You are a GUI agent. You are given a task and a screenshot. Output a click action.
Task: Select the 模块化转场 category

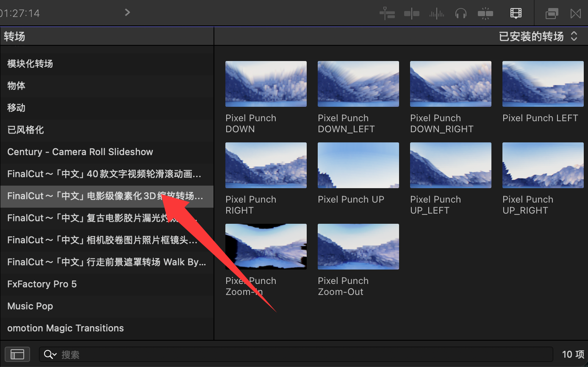(x=30, y=64)
